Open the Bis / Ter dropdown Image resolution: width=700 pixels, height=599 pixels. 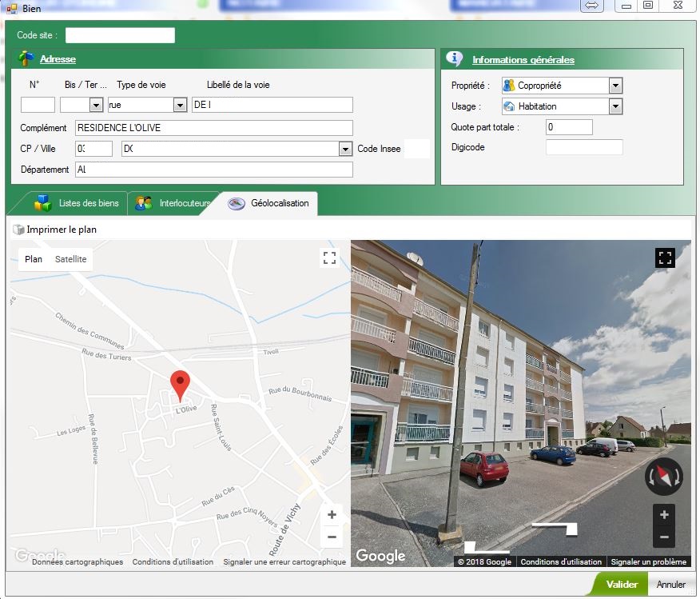point(96,105)
